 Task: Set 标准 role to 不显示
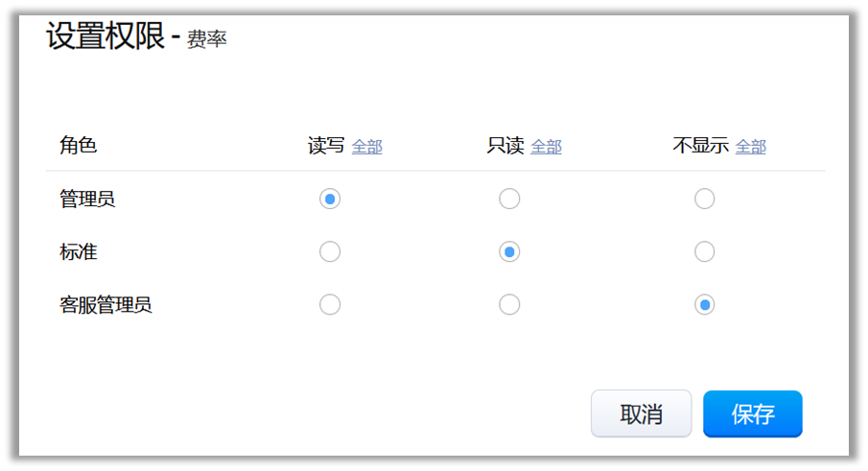click(704, 252)
